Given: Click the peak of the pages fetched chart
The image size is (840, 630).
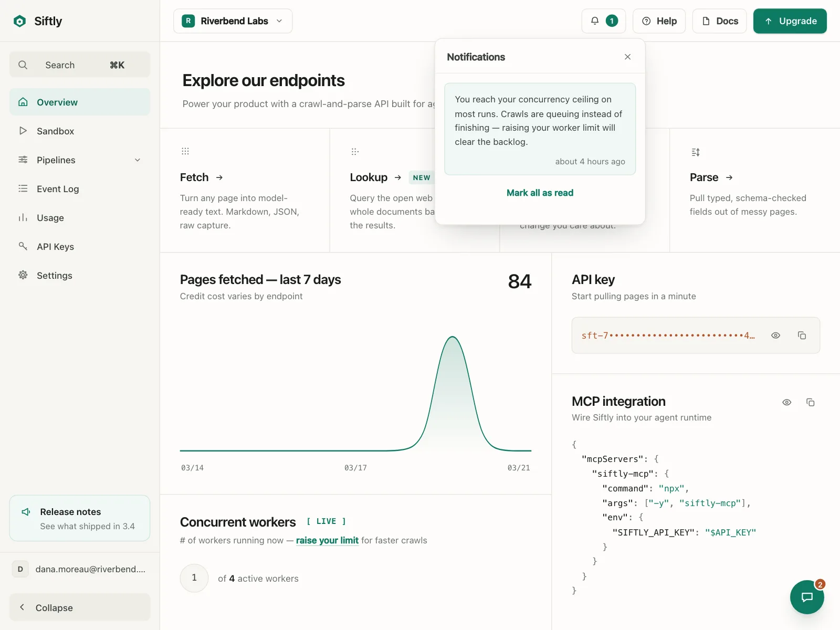Looking at the screenshot, I should click(453, 338).
